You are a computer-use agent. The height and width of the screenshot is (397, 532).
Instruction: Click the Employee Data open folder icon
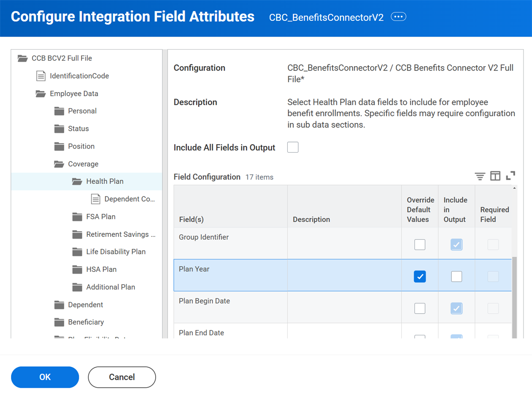tap(41, 94)
